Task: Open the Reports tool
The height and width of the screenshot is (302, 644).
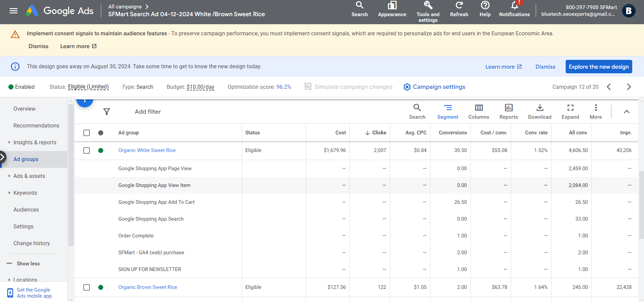Action: (x=508, y=112)
